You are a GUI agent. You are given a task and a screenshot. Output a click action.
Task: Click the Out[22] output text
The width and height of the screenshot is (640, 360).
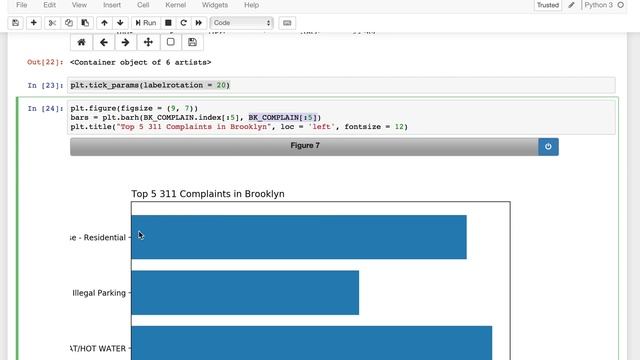(140, 62)
